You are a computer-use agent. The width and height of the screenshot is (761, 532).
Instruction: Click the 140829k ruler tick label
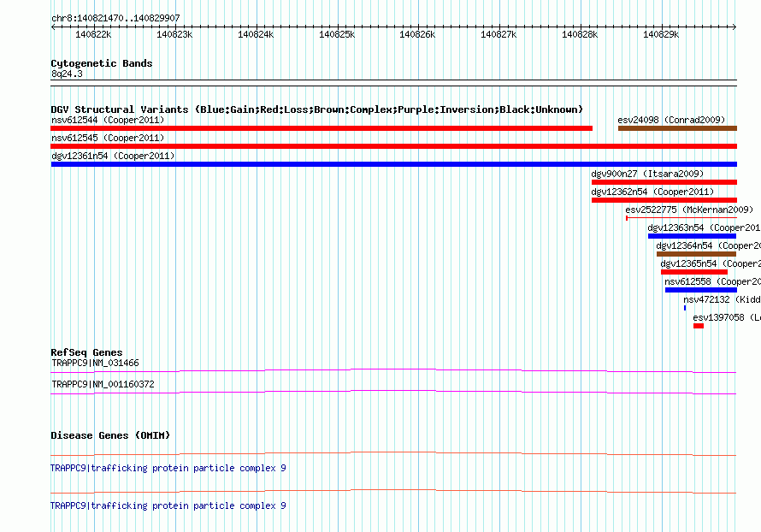661,35
